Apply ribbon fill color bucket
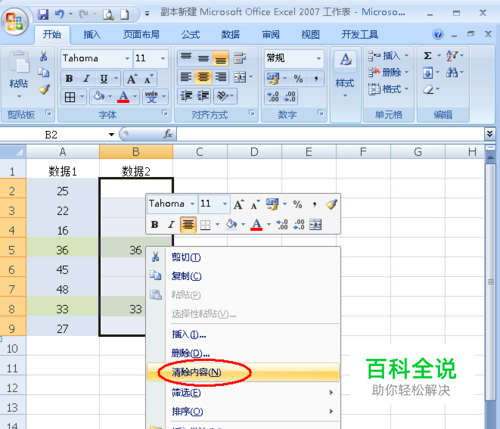Image resolution: width=500 pixels, height=429 pixels. (99, 97)
